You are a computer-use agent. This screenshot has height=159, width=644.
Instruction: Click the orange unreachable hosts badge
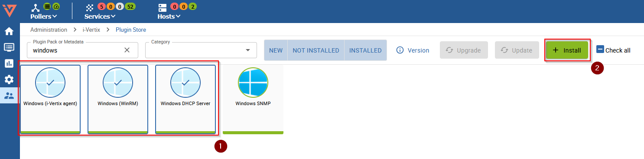[x=183, y=7]
